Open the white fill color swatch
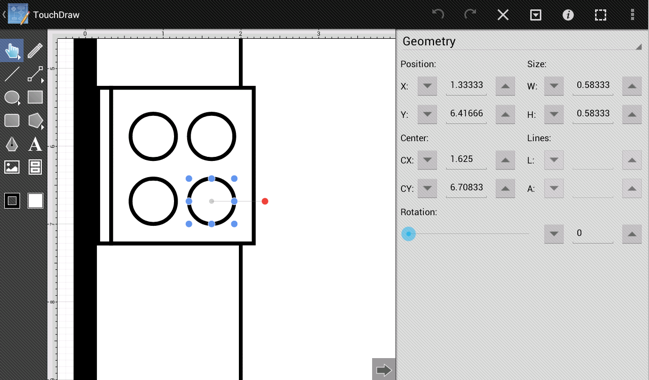 [x=35, y=201]
